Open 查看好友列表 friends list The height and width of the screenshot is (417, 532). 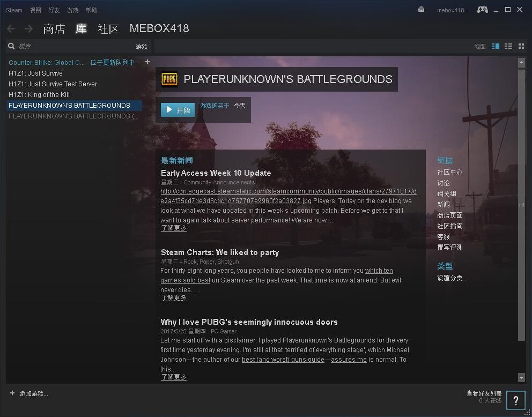pyautogui.click(x=484, y=393)
